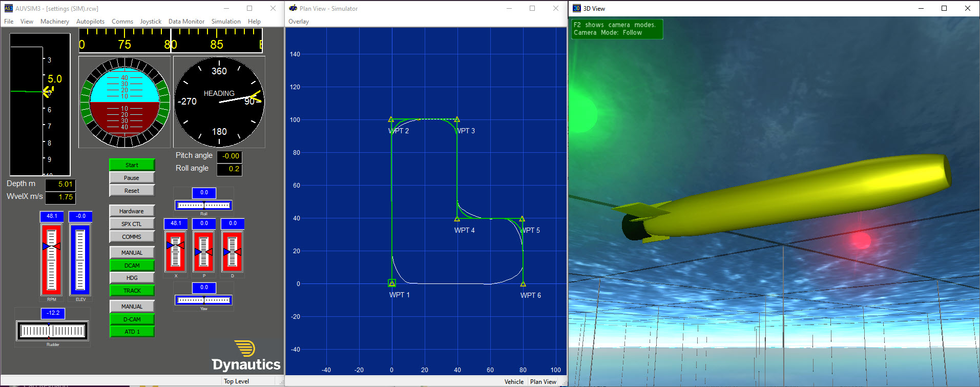Toggle the HDG heading mode
Screen dimensions: 980x387
132,278
